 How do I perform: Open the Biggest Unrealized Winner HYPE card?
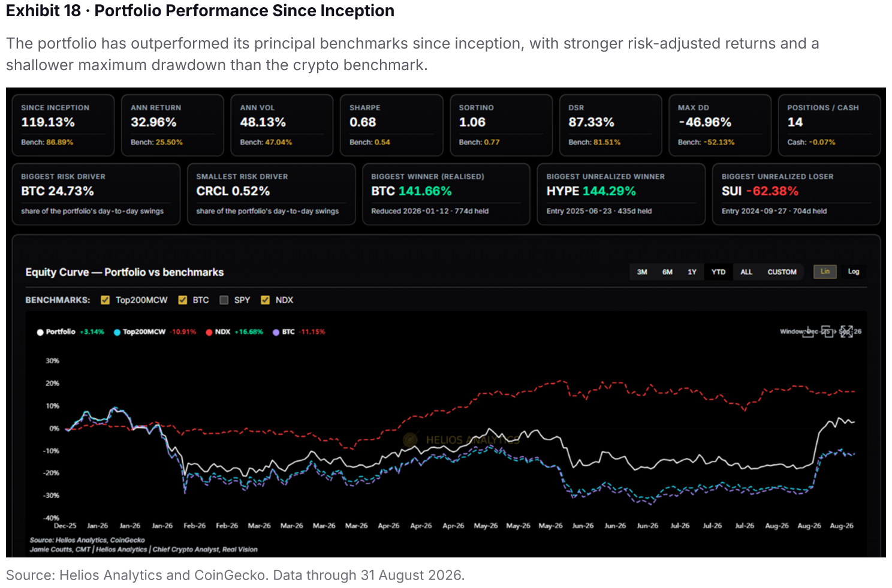coord(621,194)
